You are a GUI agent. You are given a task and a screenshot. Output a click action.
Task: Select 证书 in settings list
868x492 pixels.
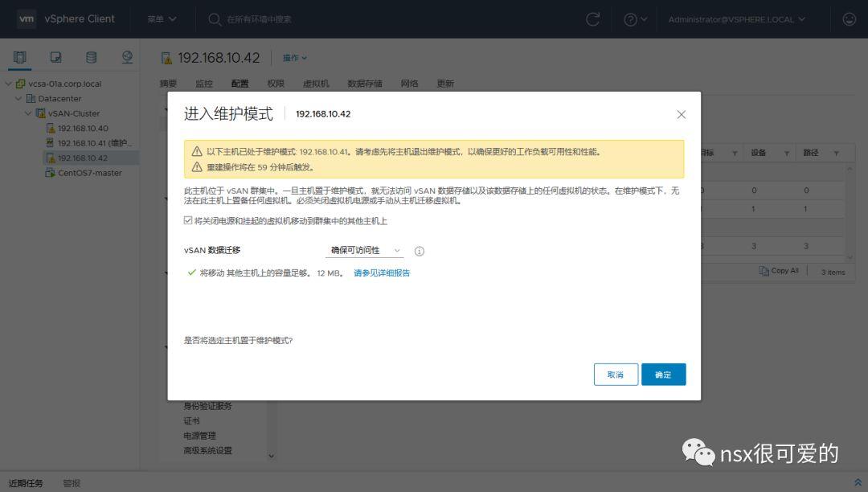(x=191, y=421)
